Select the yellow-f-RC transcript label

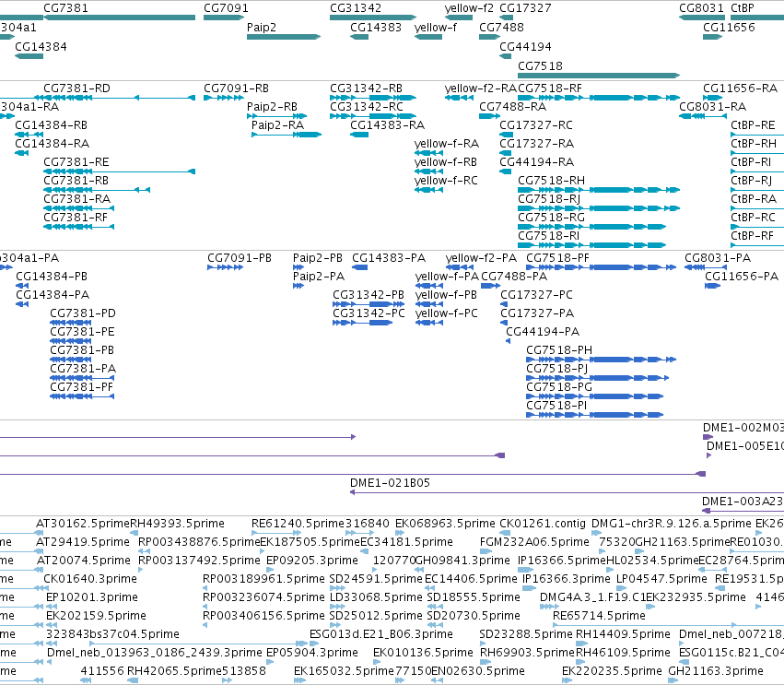tap(446, 181)
